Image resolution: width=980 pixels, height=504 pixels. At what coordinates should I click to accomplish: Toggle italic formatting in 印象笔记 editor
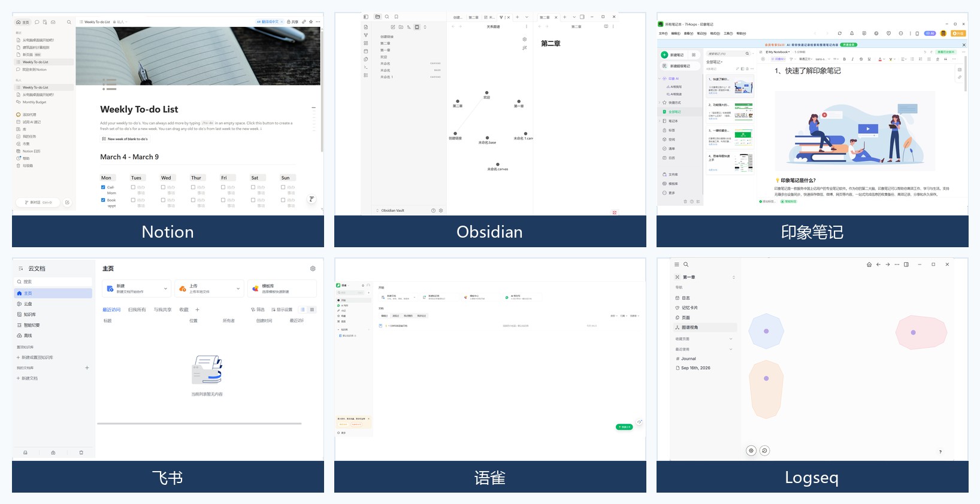point(852,59)
